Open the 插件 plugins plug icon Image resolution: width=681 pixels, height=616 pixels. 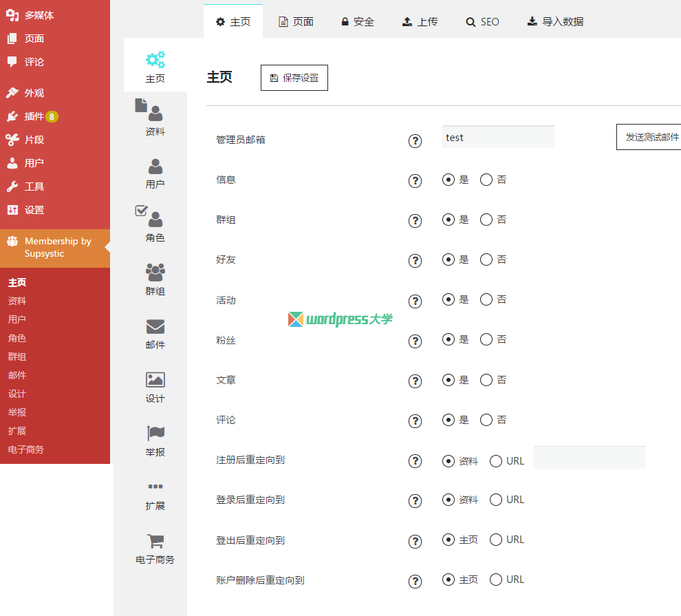point(12,116)
